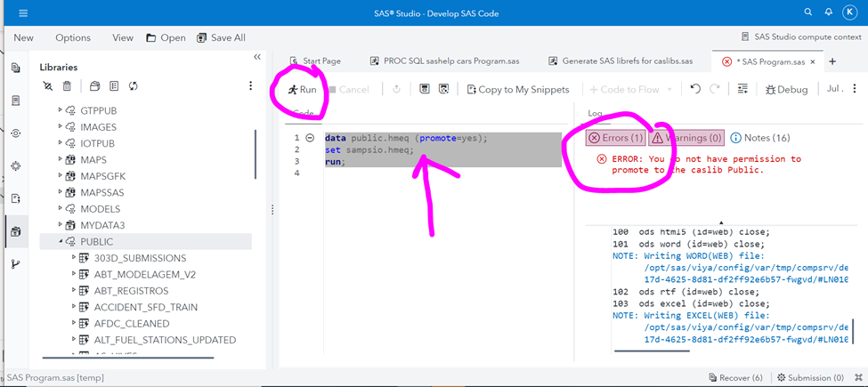Open the Open Files pane icon at top of left sidebar

(15, 68)
